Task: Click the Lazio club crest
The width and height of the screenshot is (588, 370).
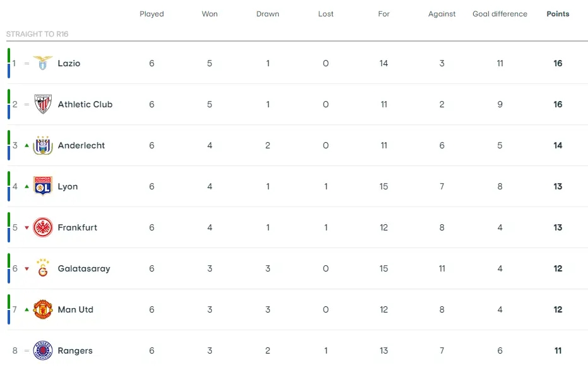Action: click(43, 63)
